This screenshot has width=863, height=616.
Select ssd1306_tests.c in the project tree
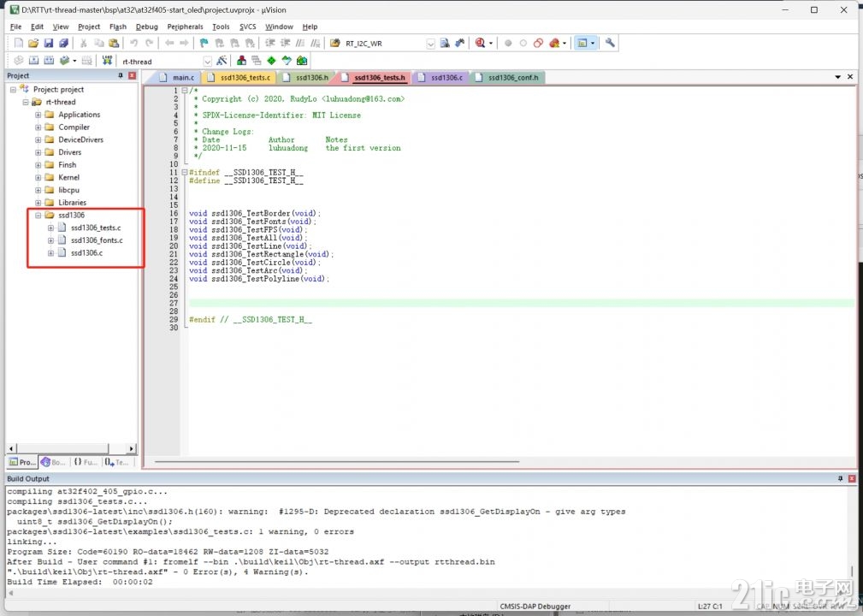[95, 228]
